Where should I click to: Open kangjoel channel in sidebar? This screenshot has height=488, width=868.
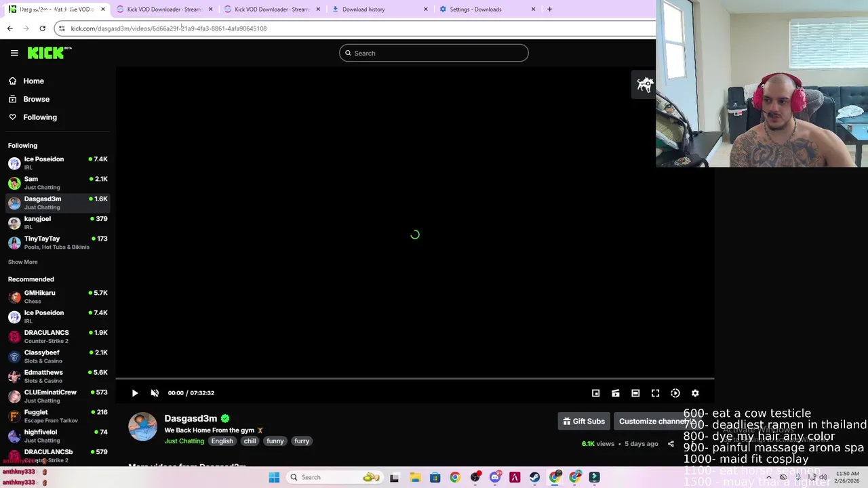[58, 222]
